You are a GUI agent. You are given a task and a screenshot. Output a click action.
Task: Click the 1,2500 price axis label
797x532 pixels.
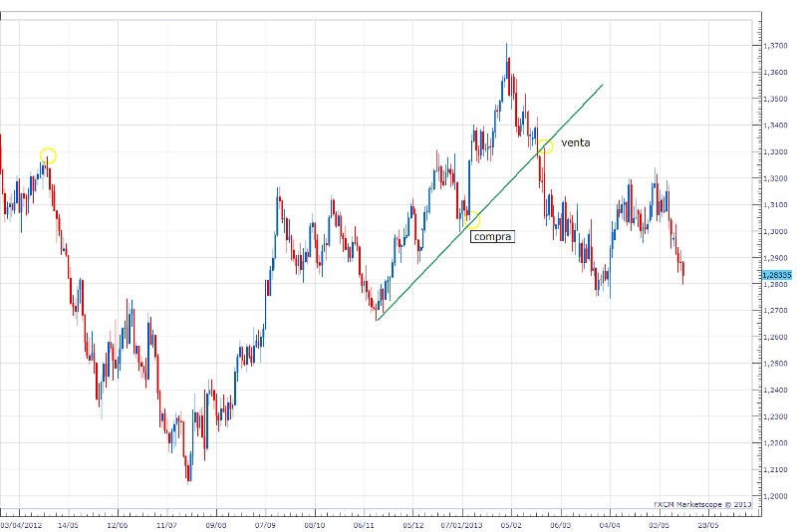click(776, 363)
